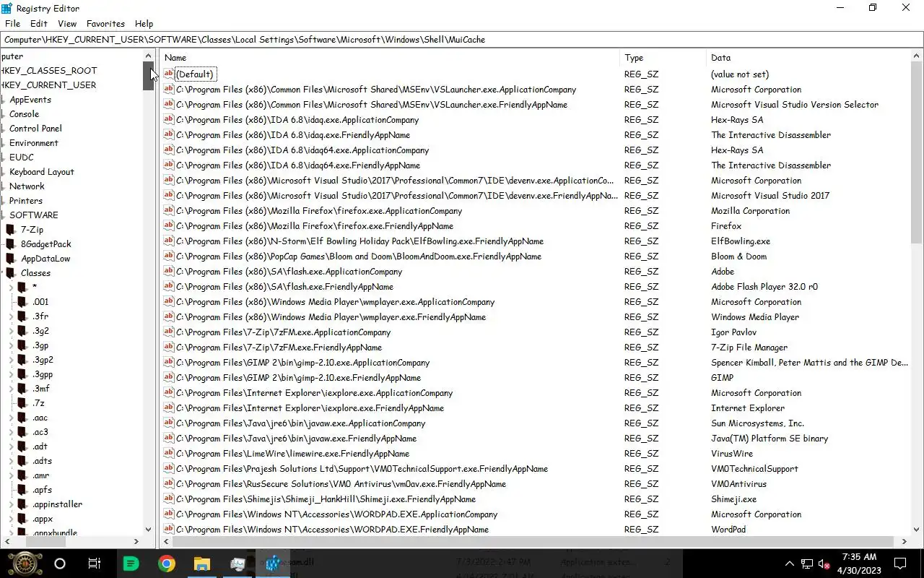Click the ab icon for flash.exe.ApplicationCompany

pyautogui.click(x=168, y=271)
